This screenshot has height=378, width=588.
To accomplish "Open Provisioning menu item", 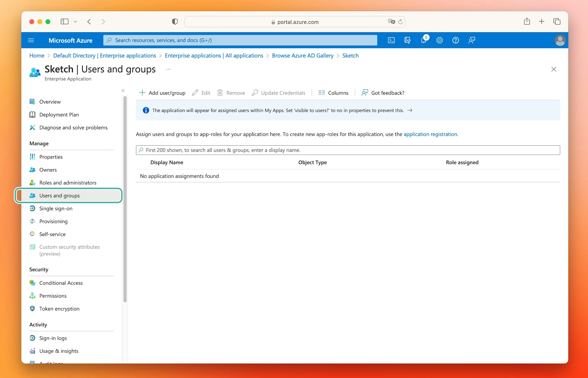I will [53, 221].
